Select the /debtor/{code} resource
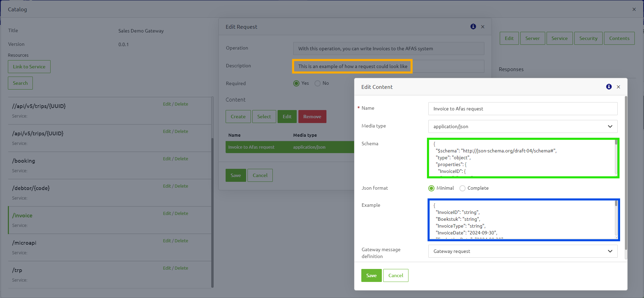Screen dimensions: 644x298 pos(109,193)
